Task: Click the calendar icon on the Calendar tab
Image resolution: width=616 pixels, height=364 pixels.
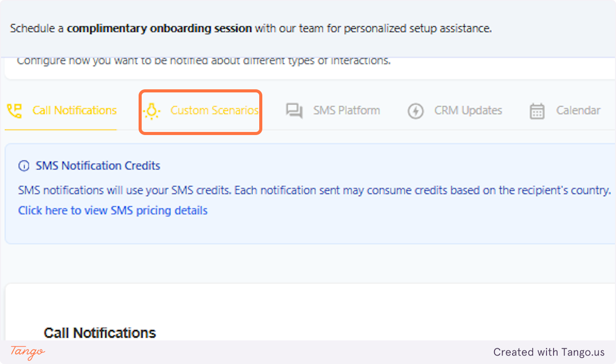Action: pyautogui.click(x=537, y=110)
